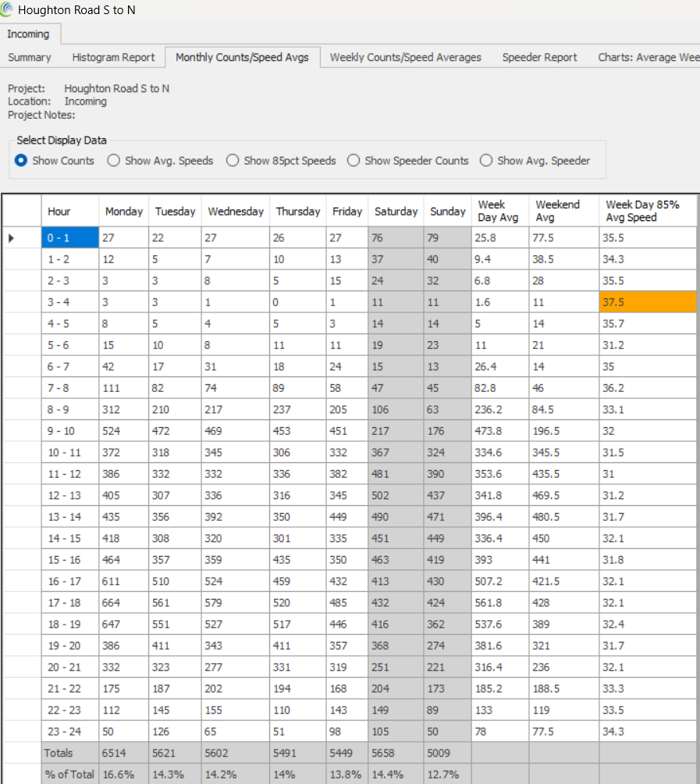
Task: Click the Monday Totals cell showing 6514
Action: 123,753
